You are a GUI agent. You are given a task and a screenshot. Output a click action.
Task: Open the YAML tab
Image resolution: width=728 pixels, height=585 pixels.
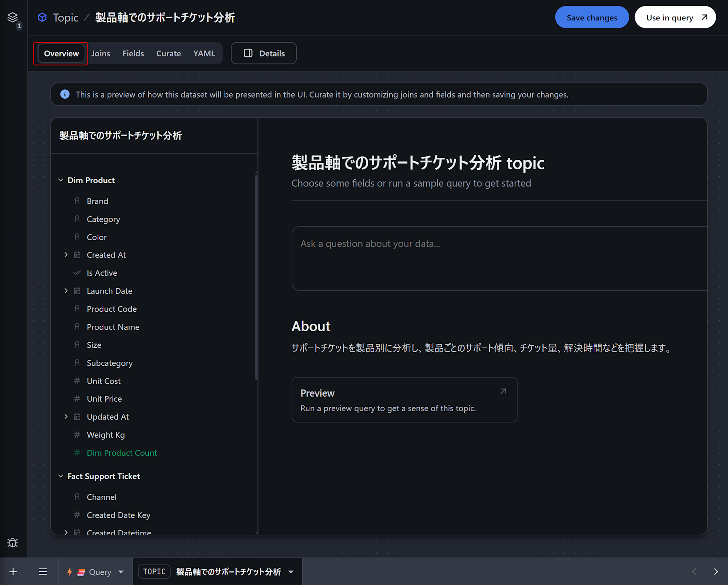point(204,54)
